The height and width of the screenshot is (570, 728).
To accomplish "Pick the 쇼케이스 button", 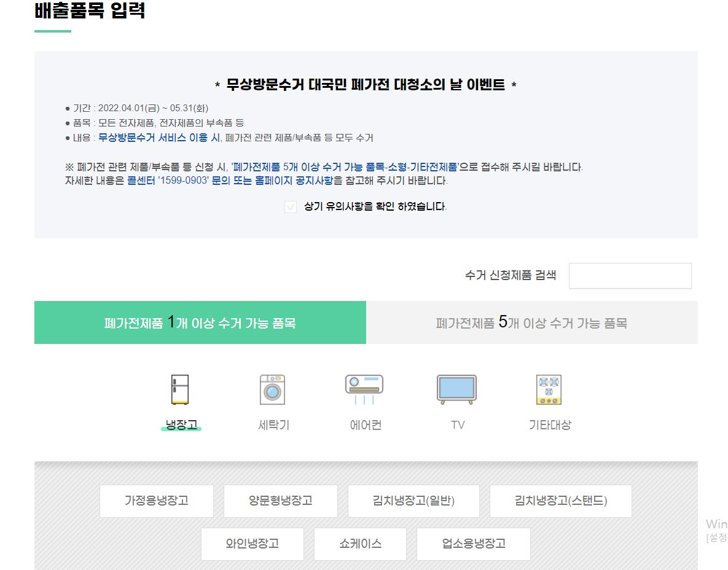I will [360, 544].
